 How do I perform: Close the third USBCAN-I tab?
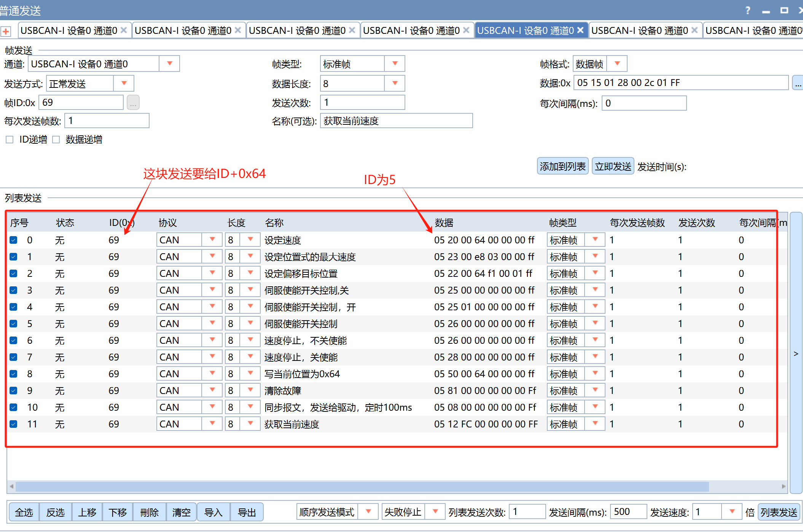coord(352,30)
